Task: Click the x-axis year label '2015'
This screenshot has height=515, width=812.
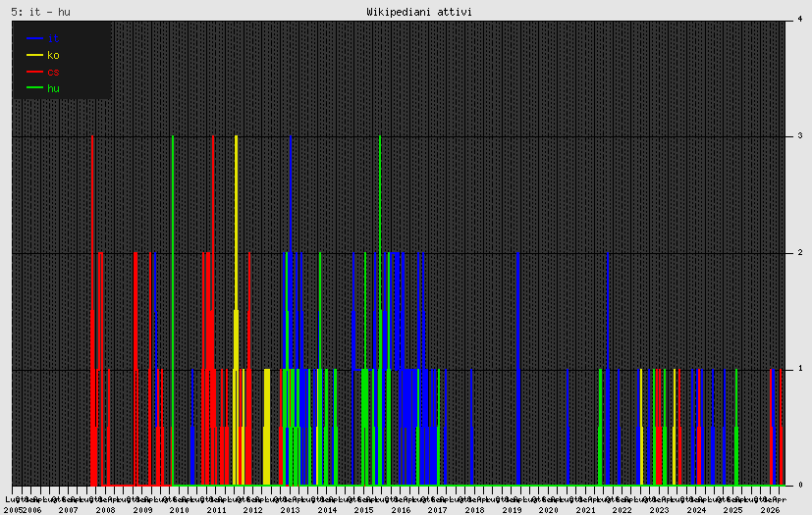Action: (363, 510)
